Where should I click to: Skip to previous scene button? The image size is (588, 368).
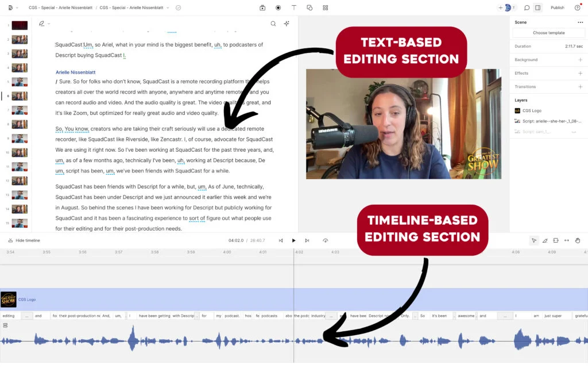pos(281,240)
